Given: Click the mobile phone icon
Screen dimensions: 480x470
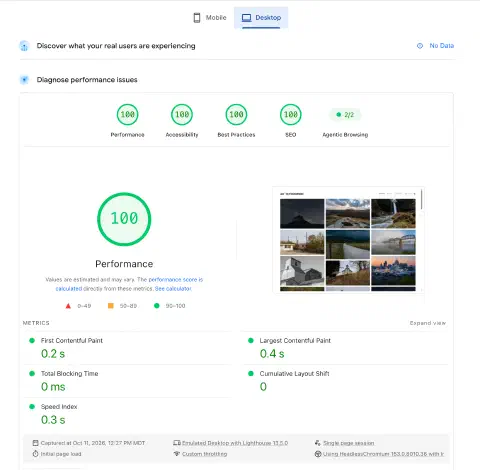Looking at the screenshot, I should click(197, 18).
